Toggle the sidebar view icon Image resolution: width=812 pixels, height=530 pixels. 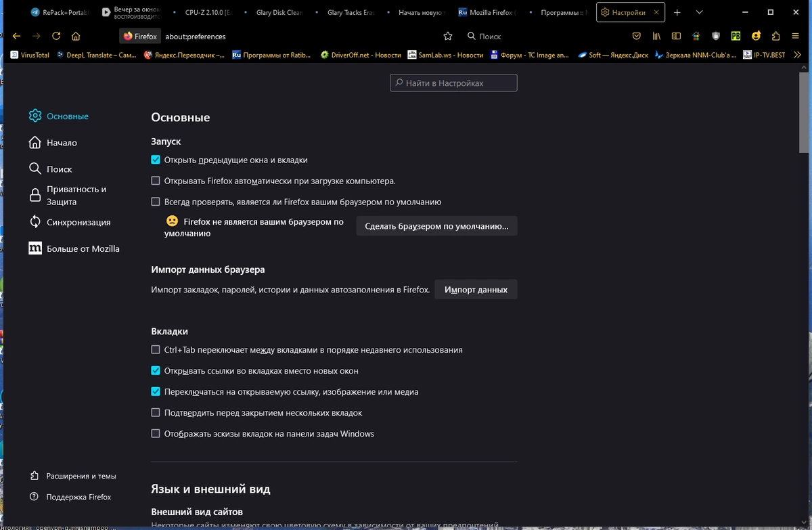point(676,36)
